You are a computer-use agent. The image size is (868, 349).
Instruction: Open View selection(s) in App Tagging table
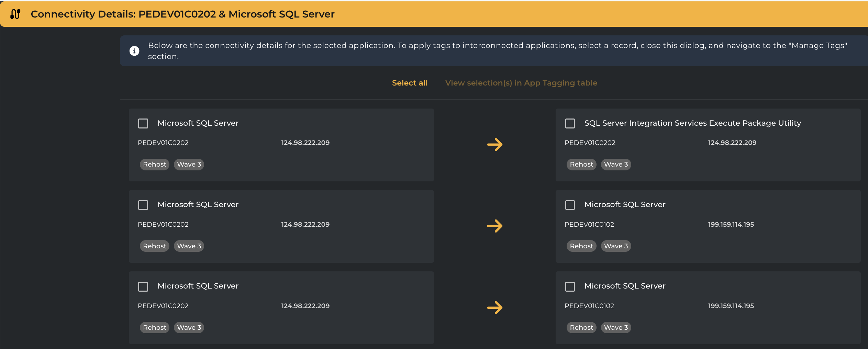tap(521, 83)
